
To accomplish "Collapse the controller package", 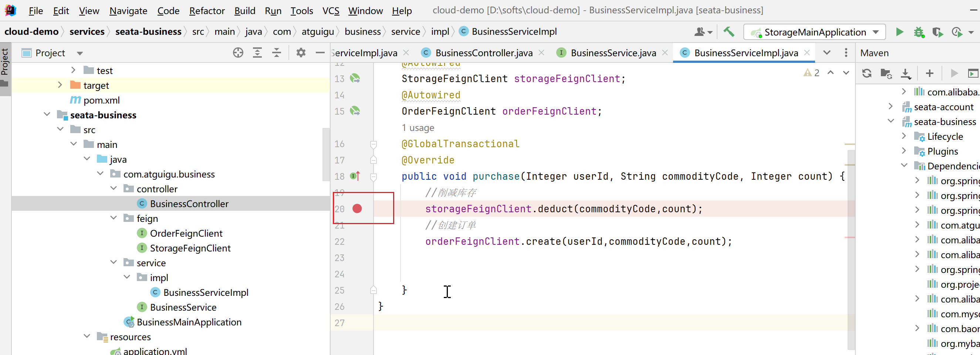I will click(x=114, y=189).
